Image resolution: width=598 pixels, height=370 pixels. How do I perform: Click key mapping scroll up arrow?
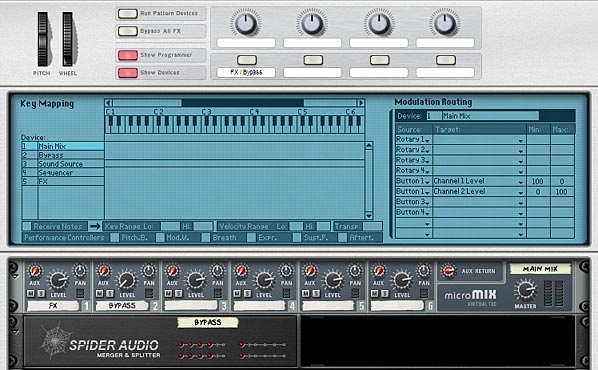(369, 145)
